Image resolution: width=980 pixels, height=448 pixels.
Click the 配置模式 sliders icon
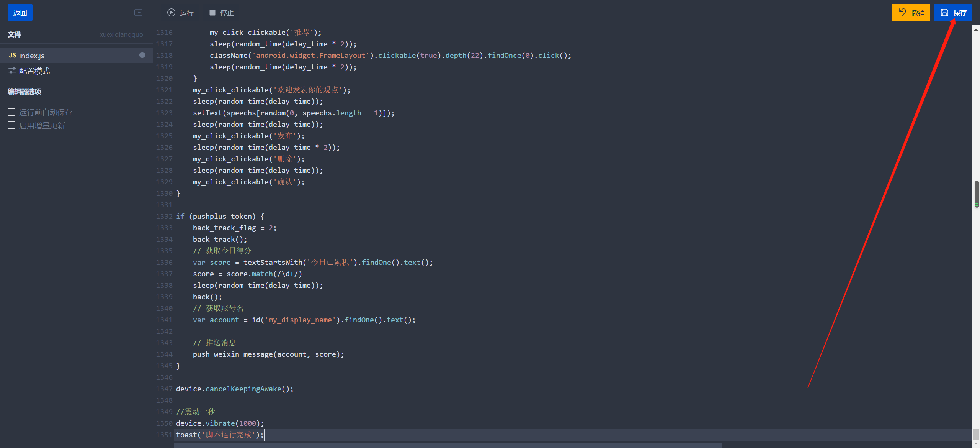coord(13,71)
